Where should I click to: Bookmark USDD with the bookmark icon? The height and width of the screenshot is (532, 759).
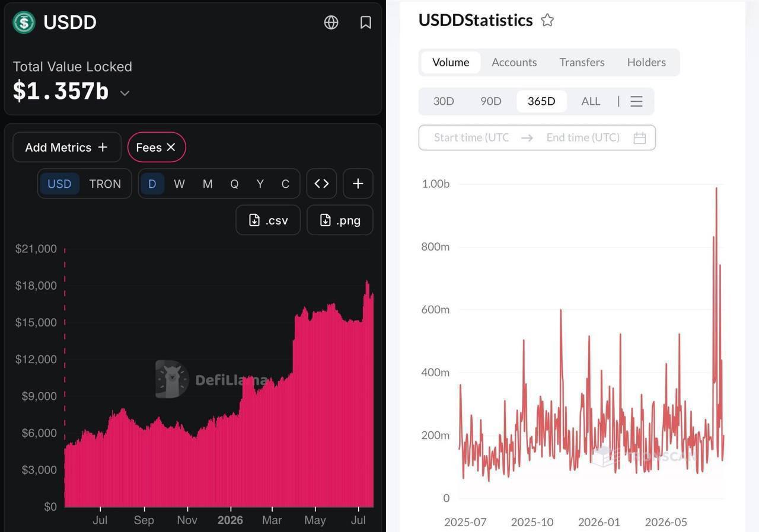(366, 23)
